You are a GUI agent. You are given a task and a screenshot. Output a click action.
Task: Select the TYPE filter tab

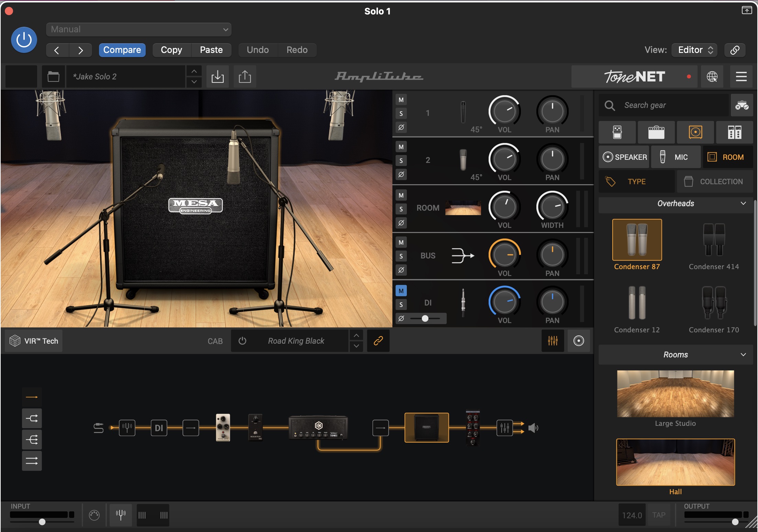[637, 181]
